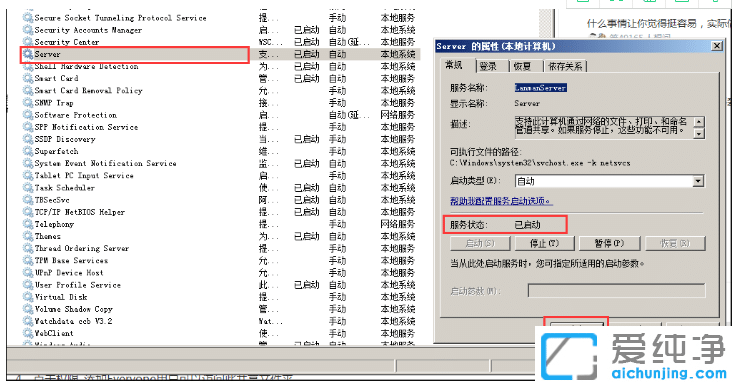Open 帮助我配置服务启动选项 link

(501, 201)
